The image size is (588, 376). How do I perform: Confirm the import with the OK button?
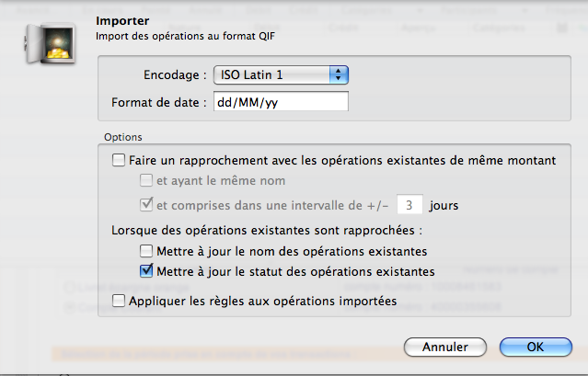tap(536, 347)
